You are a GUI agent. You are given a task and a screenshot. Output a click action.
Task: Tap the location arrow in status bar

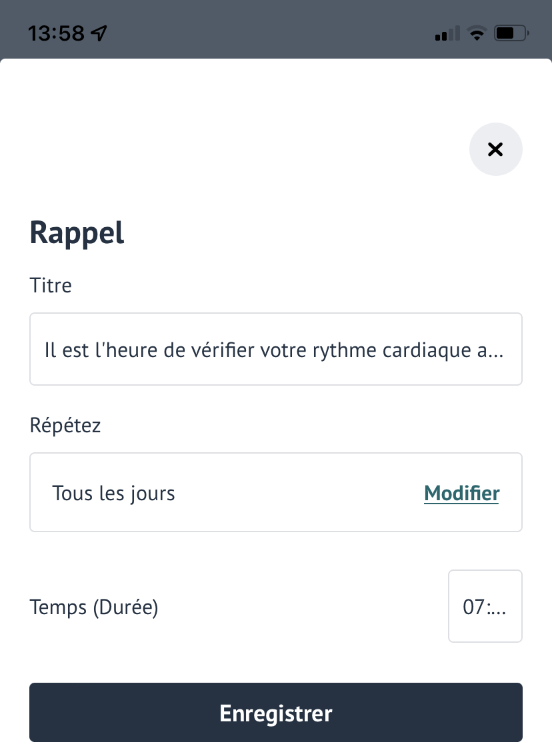tap(99, 33)
